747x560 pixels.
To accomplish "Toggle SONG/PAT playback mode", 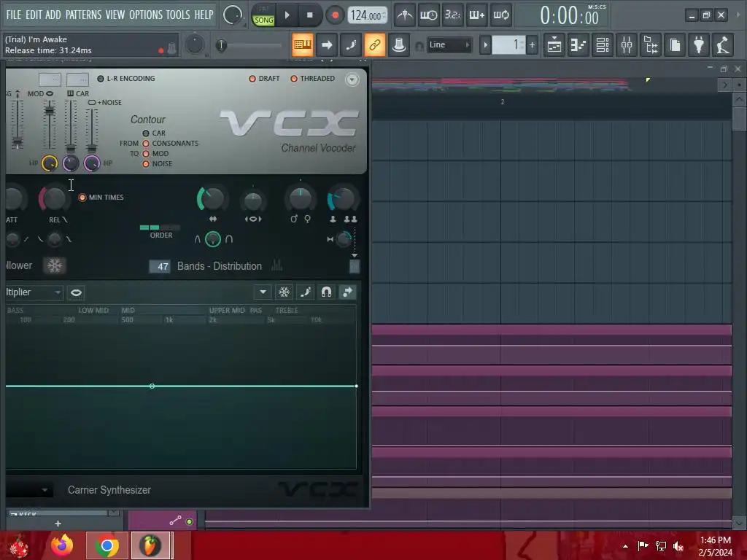I will tap(263, 16).
